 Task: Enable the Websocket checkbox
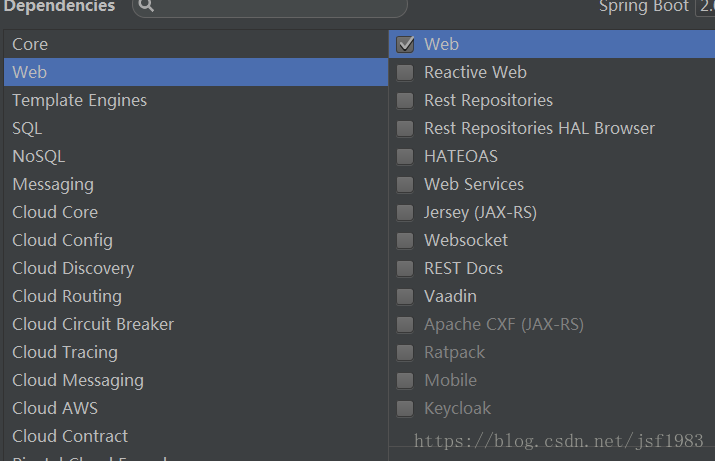tap(405, 240)
